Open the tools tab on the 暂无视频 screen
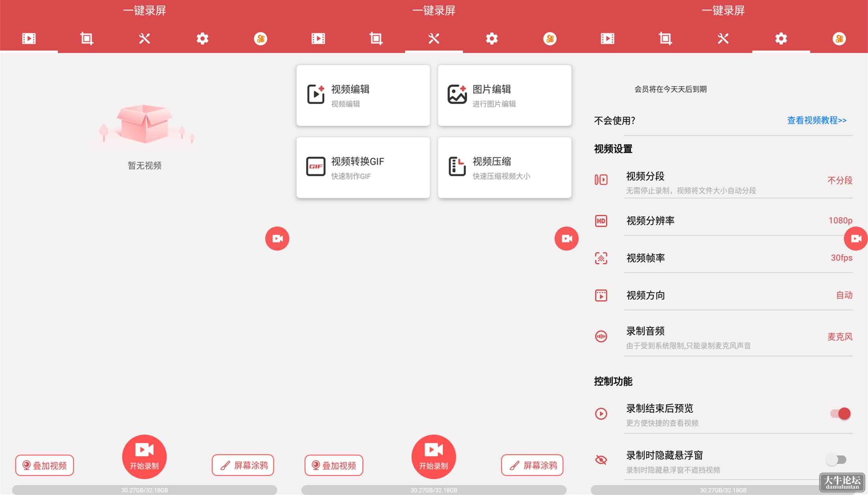 click(x=144, y=39)
